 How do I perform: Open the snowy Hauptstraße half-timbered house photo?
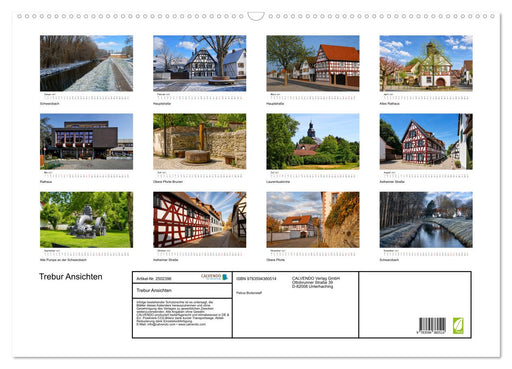pos(200,63)
